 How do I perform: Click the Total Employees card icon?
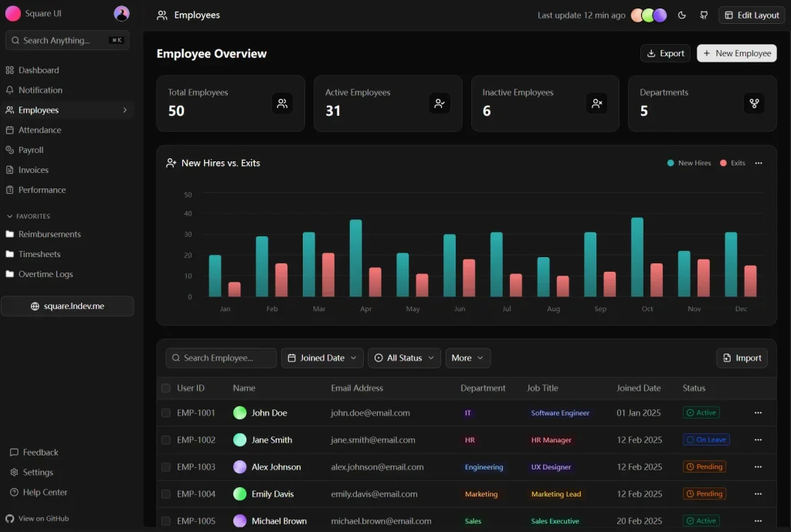(282, 103)
